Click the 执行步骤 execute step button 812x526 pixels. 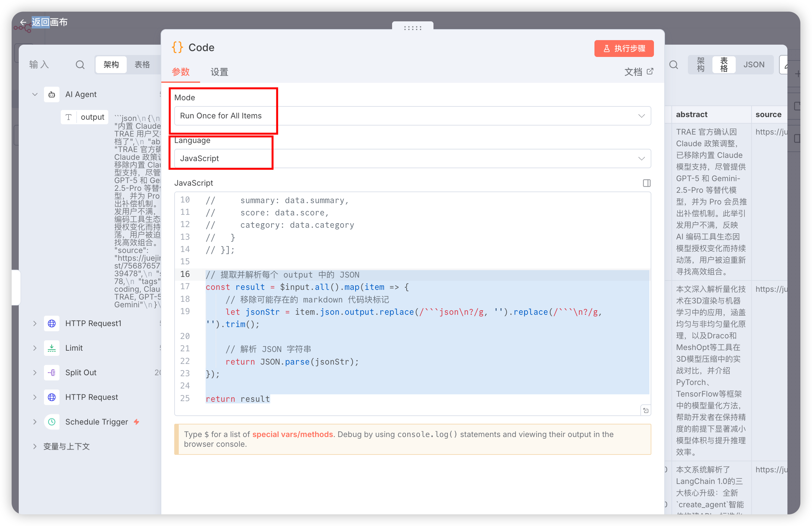(624, 49)
